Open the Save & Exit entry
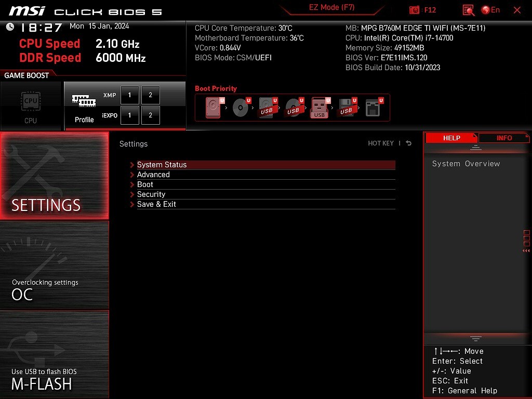532x399 pixels. coord(266,204)
